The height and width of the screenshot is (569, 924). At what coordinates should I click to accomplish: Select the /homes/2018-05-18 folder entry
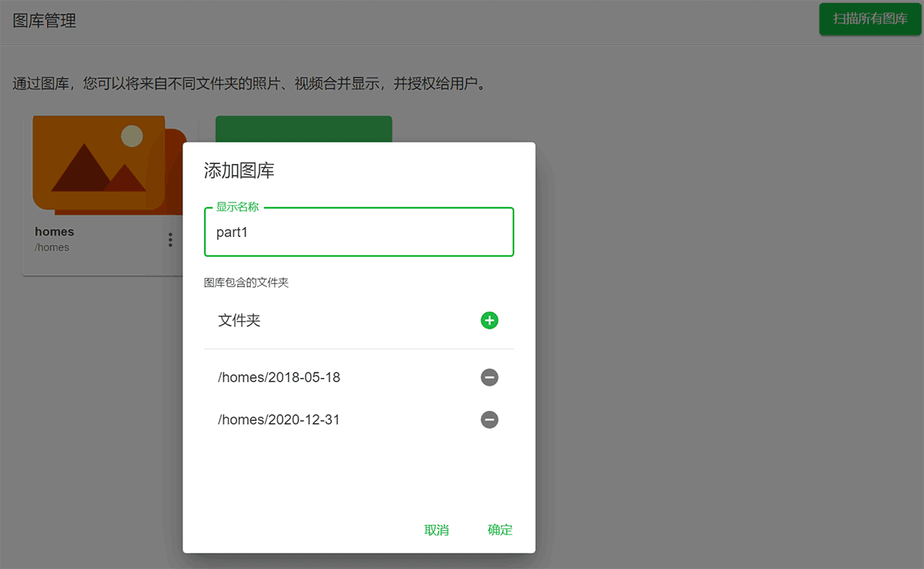280,377
